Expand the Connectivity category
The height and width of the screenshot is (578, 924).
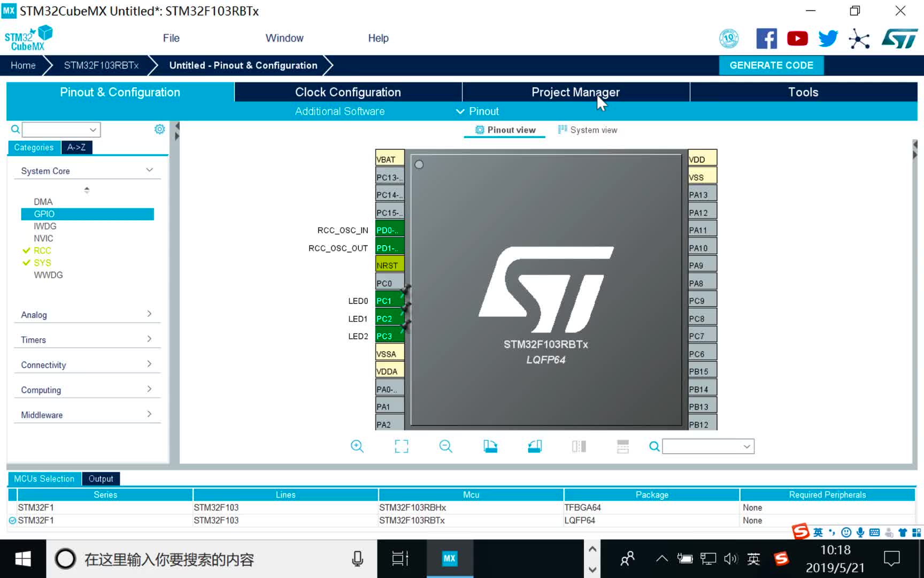pos(149,364)
